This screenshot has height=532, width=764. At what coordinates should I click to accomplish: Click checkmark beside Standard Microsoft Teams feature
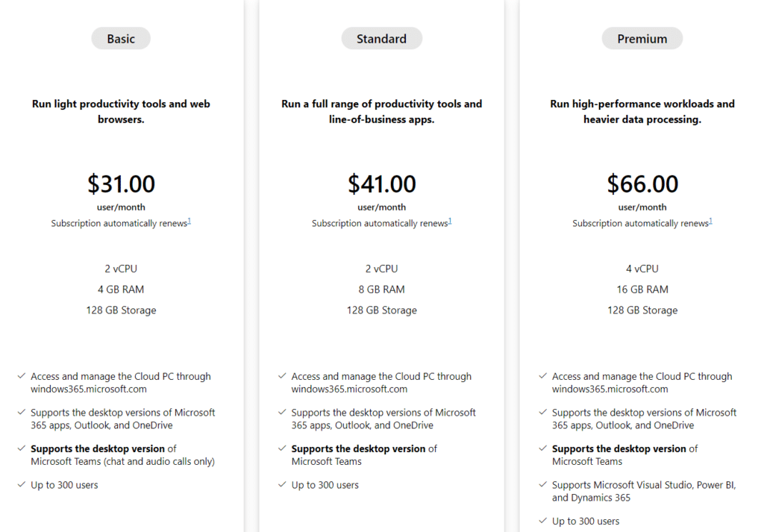point(282,448)
